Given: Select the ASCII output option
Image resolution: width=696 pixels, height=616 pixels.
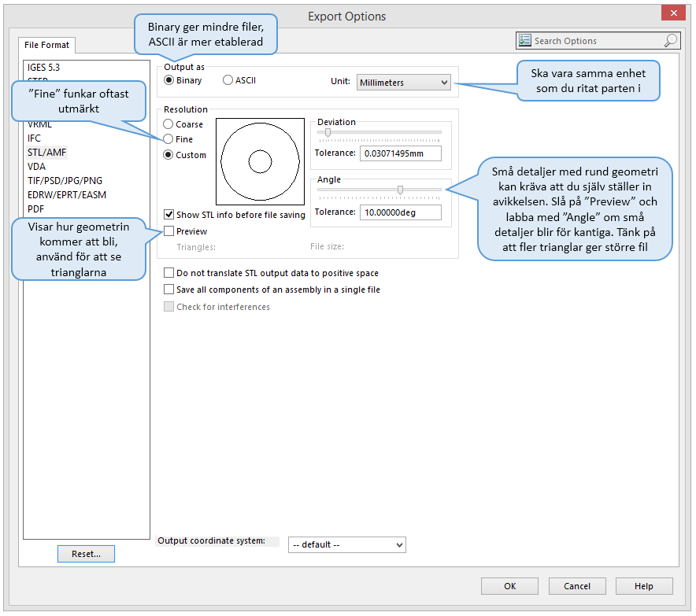Looking at the screenshot, I should 228,80.
